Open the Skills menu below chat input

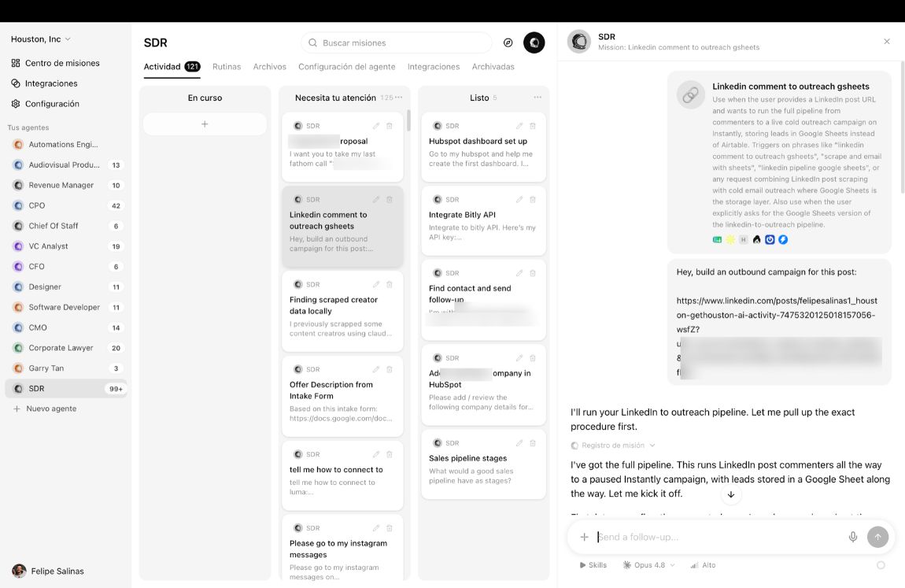[x=593, y=565]
